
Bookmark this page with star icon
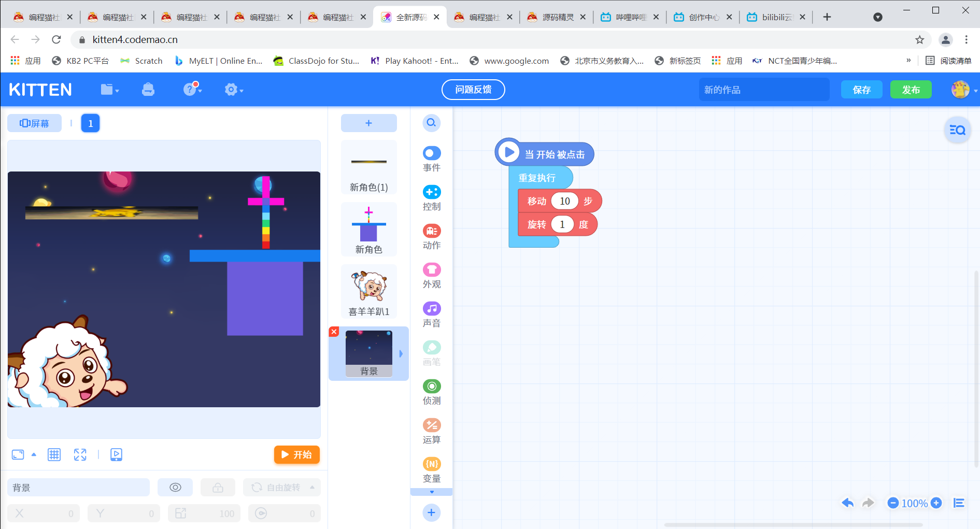tap(920, 39)
